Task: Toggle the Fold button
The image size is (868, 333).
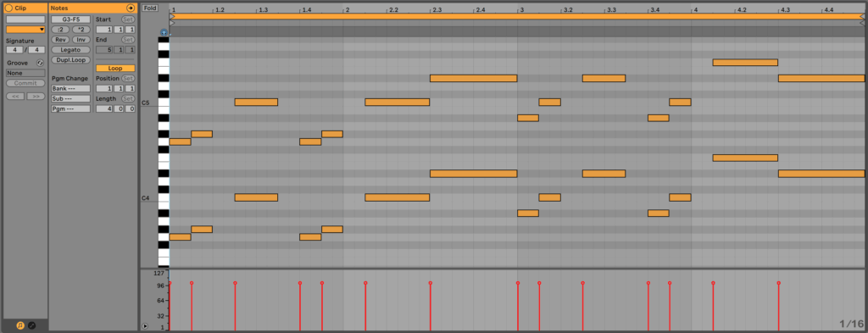Action: (x=149, y=8)
